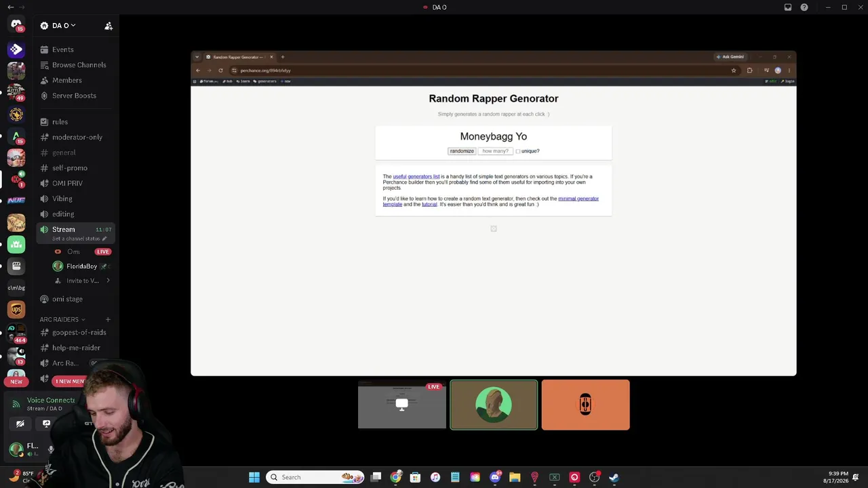Toggle camera off button in voice panel

point(20,424)
